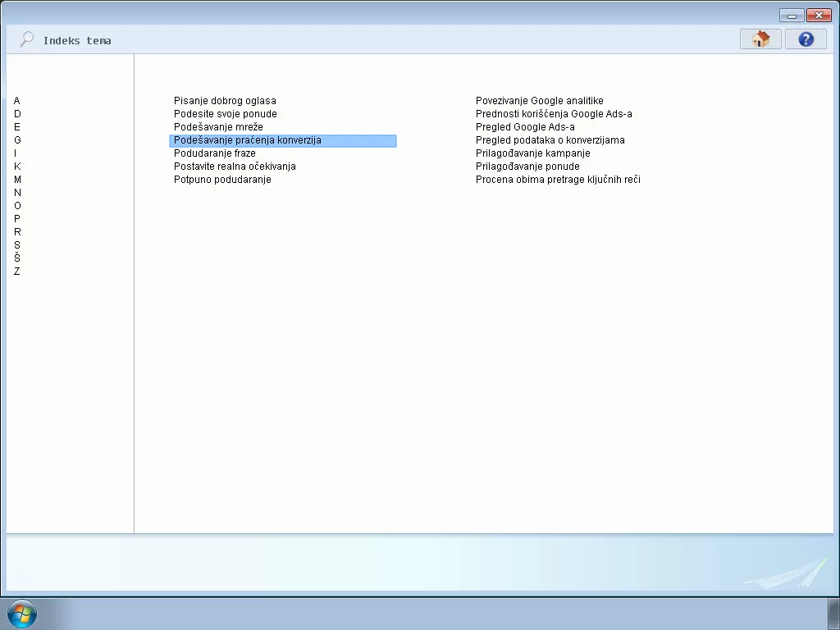This screenshot has height=630, width=840.
Task: Open topic Procena obima pretrage ključnih reči
Action: [x=558, y=180]
